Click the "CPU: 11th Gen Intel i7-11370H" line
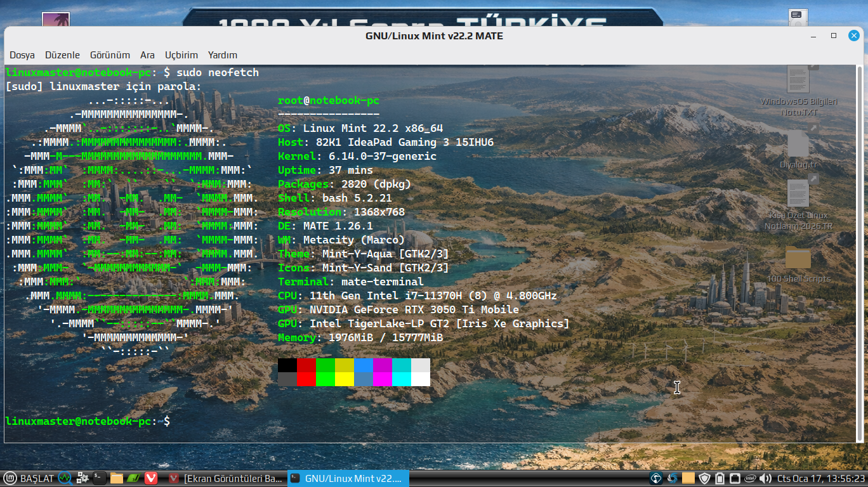Viewport: 868px width, 487px height. [418, 295]
